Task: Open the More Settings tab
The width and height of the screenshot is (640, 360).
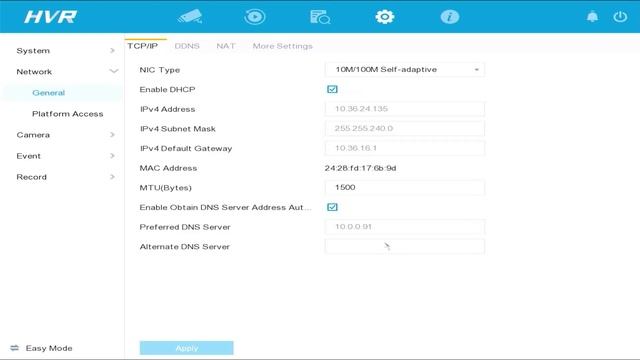Action: click(x=282, y=46)
